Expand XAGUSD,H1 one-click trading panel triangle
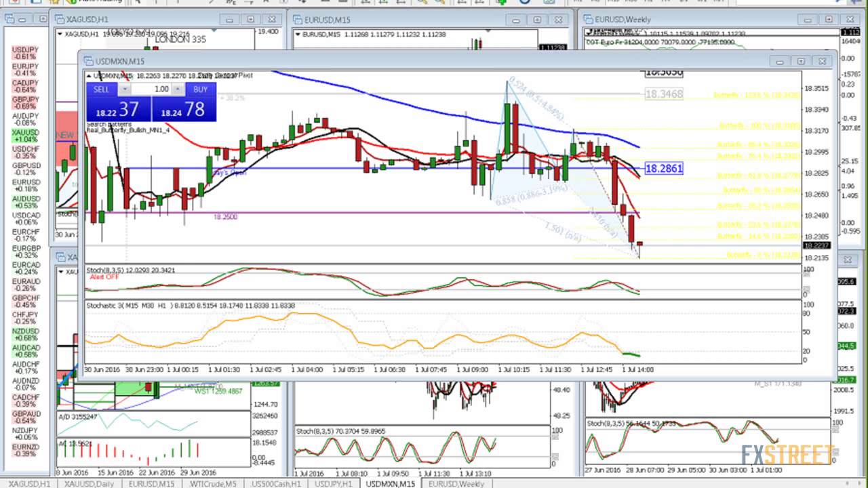 (x=60, y=33)
